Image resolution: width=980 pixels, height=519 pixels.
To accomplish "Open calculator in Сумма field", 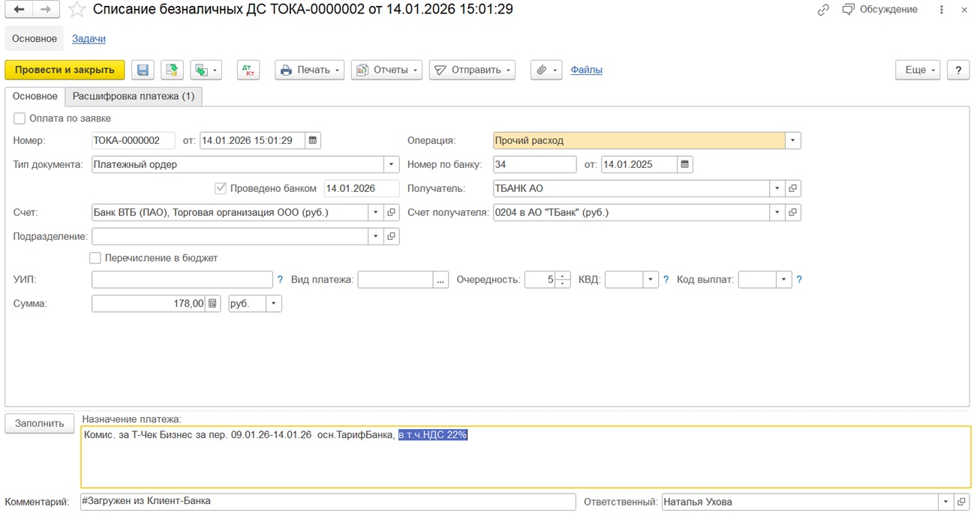I will [213, 304].
